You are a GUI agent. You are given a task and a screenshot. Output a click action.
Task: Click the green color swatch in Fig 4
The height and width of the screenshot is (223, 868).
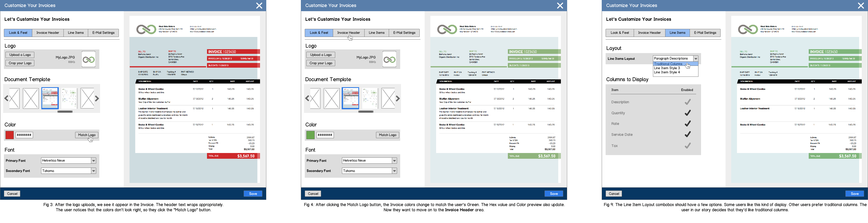point(311,135)
